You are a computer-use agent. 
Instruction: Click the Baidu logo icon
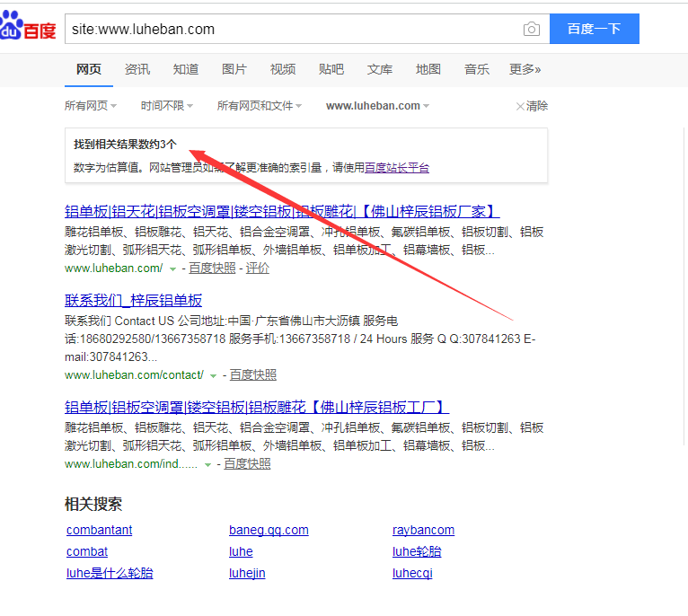click(29, 30)
